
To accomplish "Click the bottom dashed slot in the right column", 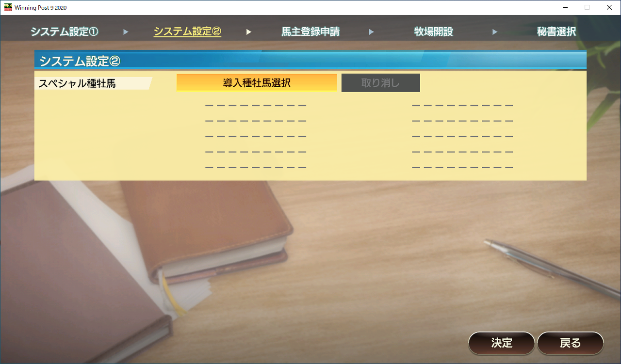I will click(462, 167).
